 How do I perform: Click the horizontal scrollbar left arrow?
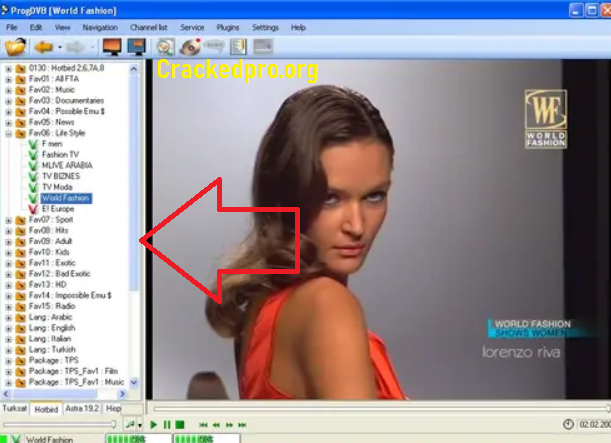pos(6,394)
